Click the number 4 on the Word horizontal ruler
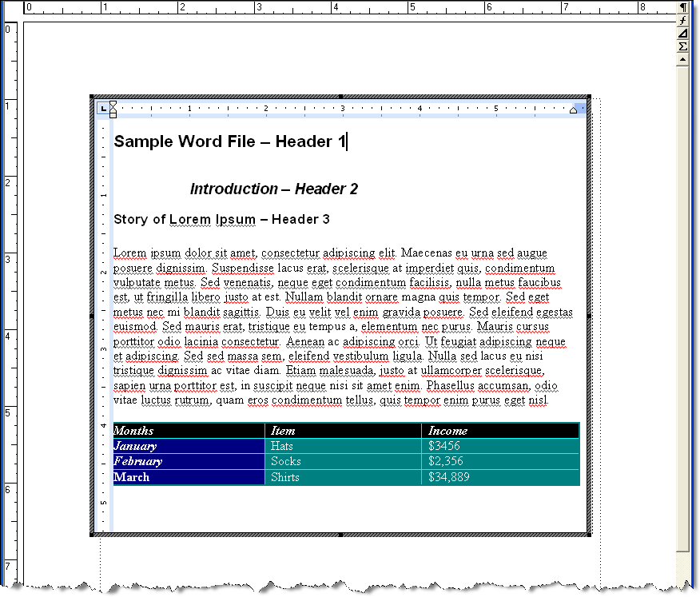 (420, 109)
